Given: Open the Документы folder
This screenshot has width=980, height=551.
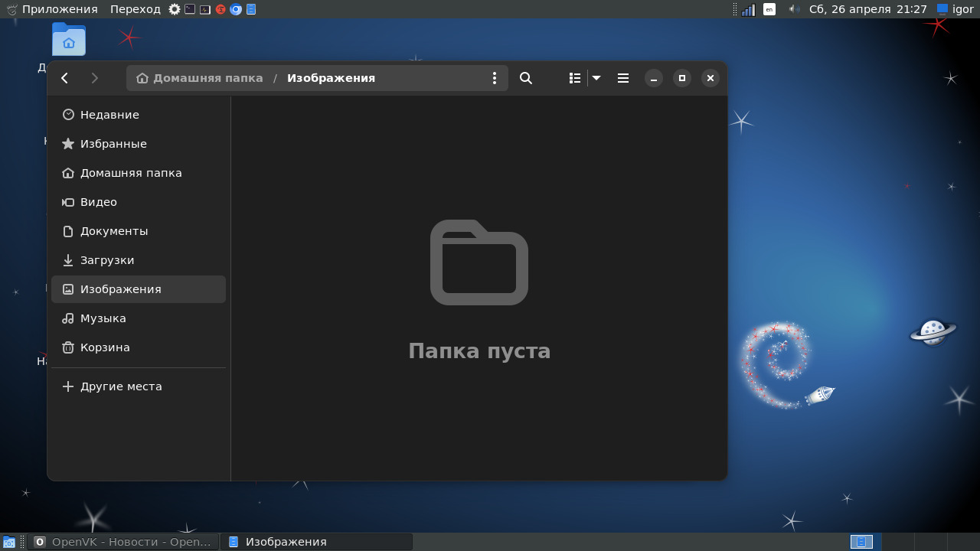Looking at the screenshot, I should 114,231.
